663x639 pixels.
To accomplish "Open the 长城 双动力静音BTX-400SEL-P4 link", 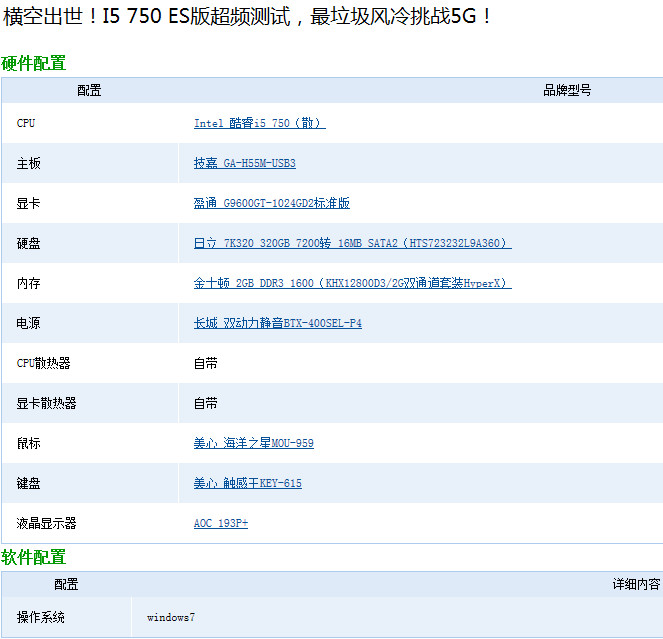I will pos(277,323).
